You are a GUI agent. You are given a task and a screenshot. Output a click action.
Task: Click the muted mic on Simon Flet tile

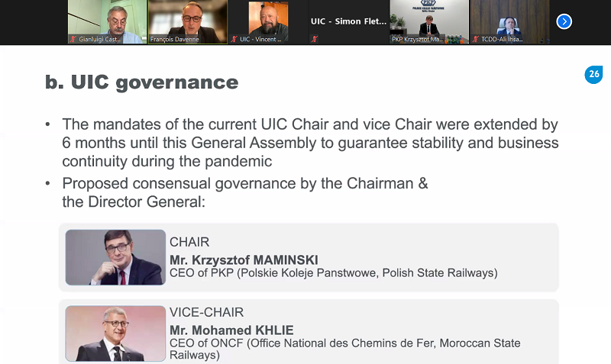[315, 39]
